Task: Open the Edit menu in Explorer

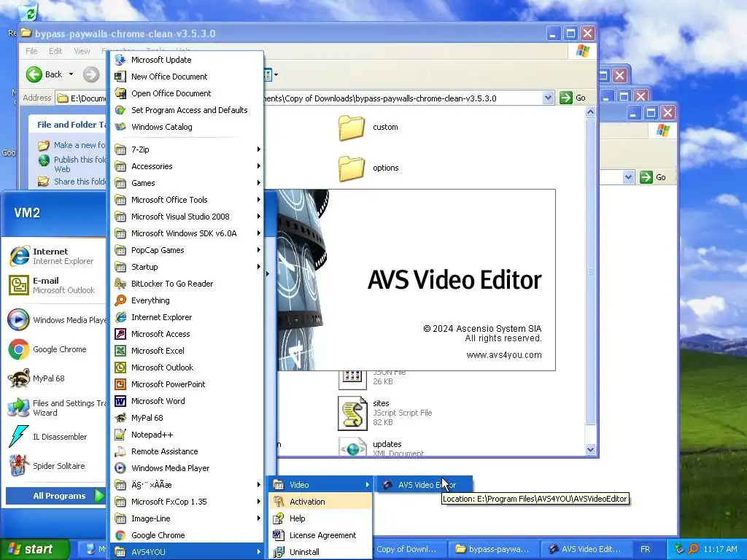Action: click(55, 51)
